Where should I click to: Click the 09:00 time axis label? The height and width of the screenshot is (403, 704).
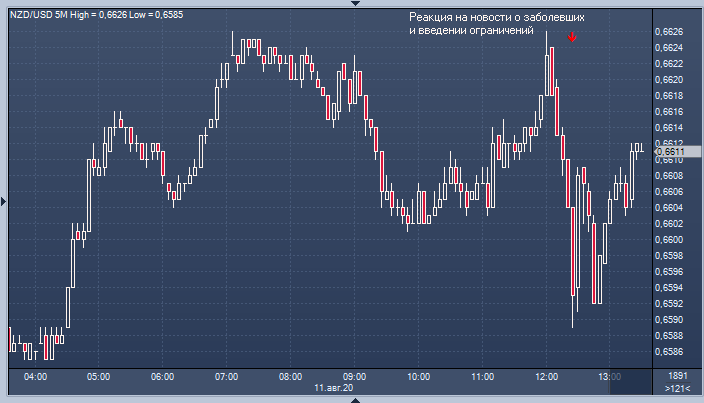(354, 377)
